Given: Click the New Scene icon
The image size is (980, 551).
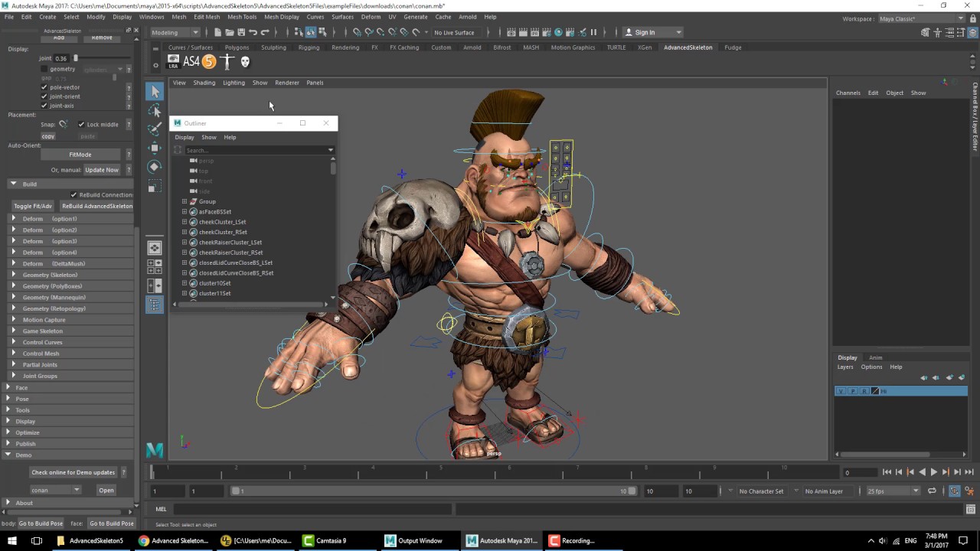Looking at the screenshot, I should [217, 32].
